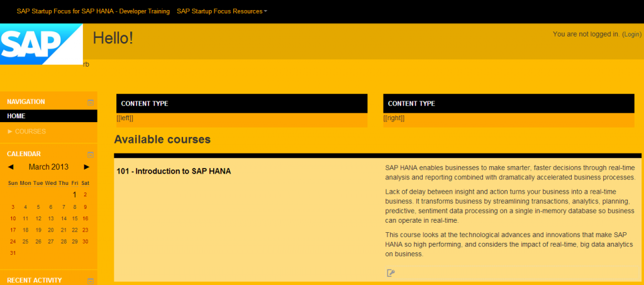Click the enrolment icon below course description

tap(391, 272)
